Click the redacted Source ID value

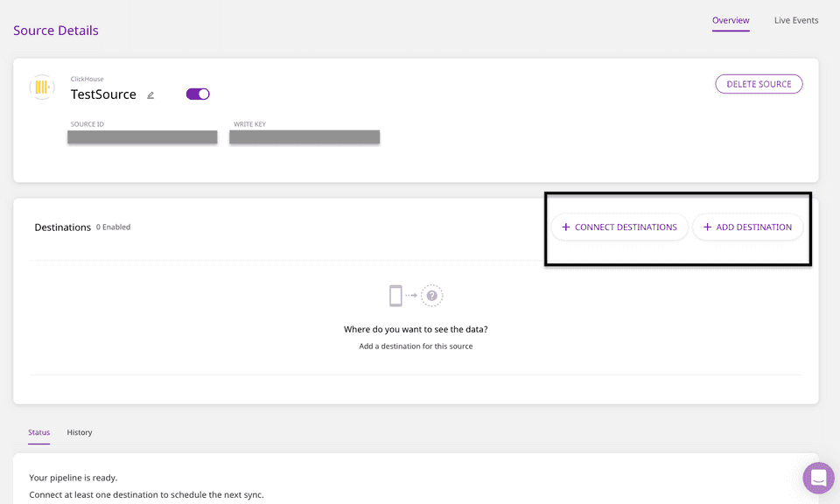point(142,137)
